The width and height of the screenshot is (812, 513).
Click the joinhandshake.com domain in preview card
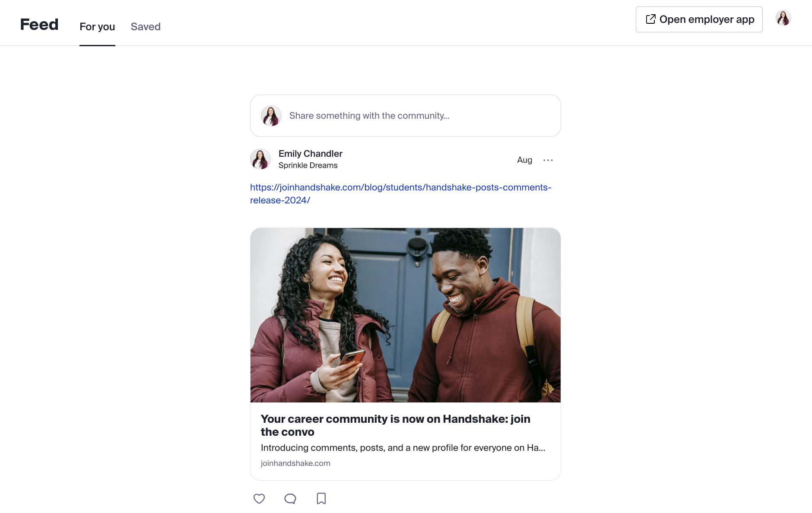pyautogui.click(x=295, y=463)
